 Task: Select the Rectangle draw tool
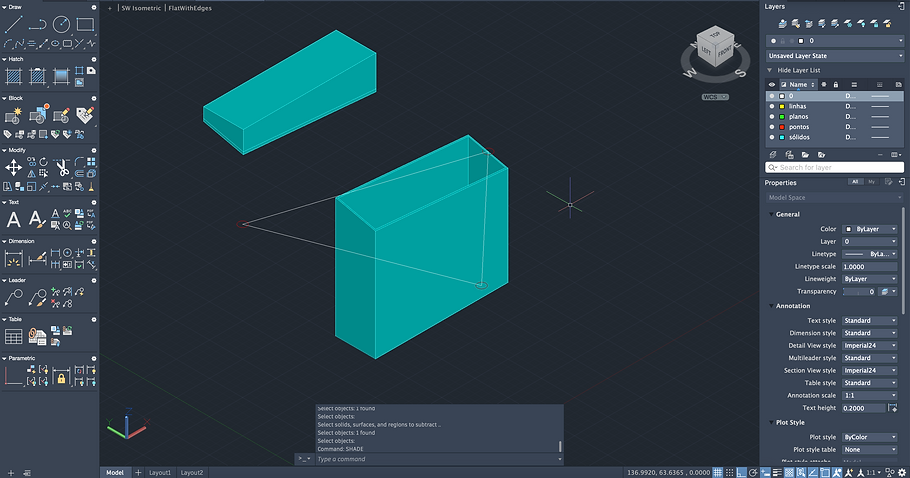point(85,24)
